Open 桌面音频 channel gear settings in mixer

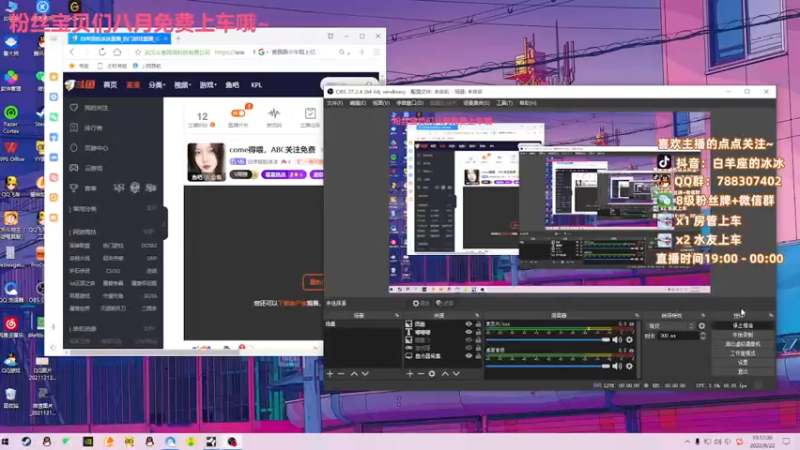click(629, 366)
